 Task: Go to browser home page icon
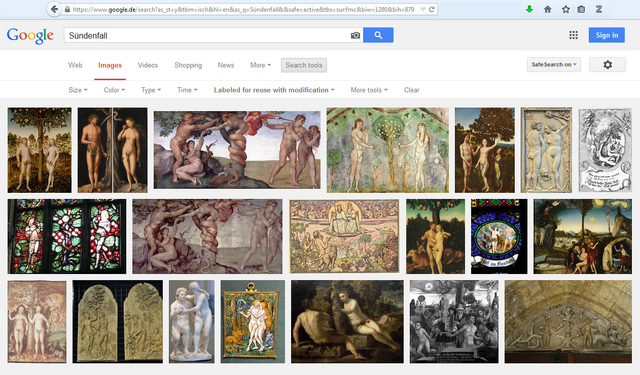click(x=548, y=9)
